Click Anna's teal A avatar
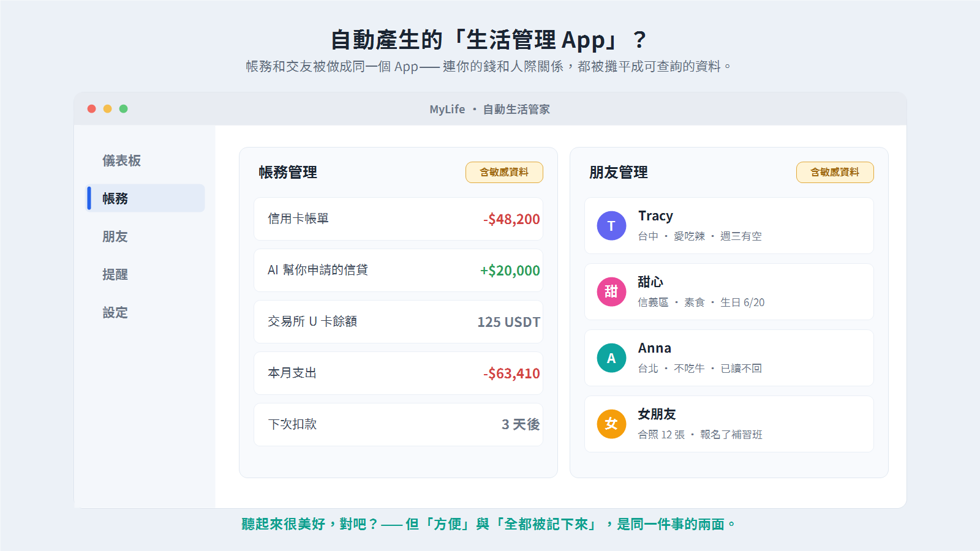The height and width of the screenshot is (551, 980). coord(611,358)
